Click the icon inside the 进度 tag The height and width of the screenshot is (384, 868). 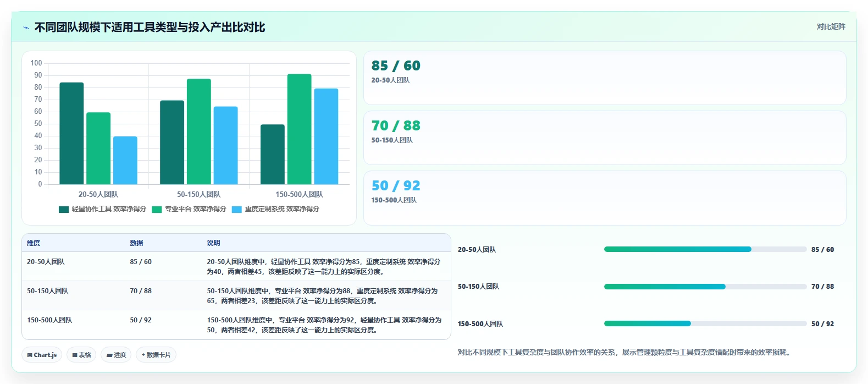pyautogui.click(x=109, y=355)
